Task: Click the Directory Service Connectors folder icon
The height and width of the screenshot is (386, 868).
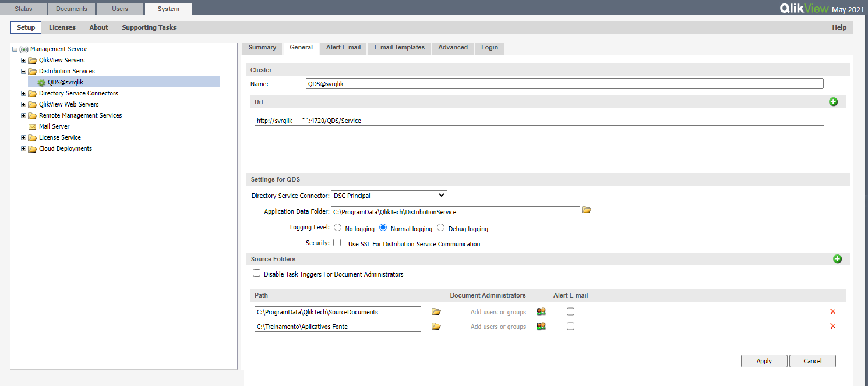Action: click(x=33, y=94)
